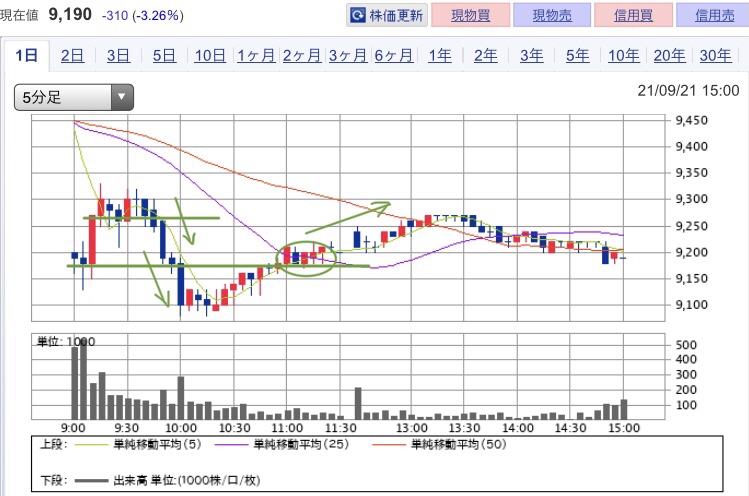The width and height of the screenshot is (749, 496).
Task: Select the 1日 tab
Action: pyautogui.click(x=26, y=55)
